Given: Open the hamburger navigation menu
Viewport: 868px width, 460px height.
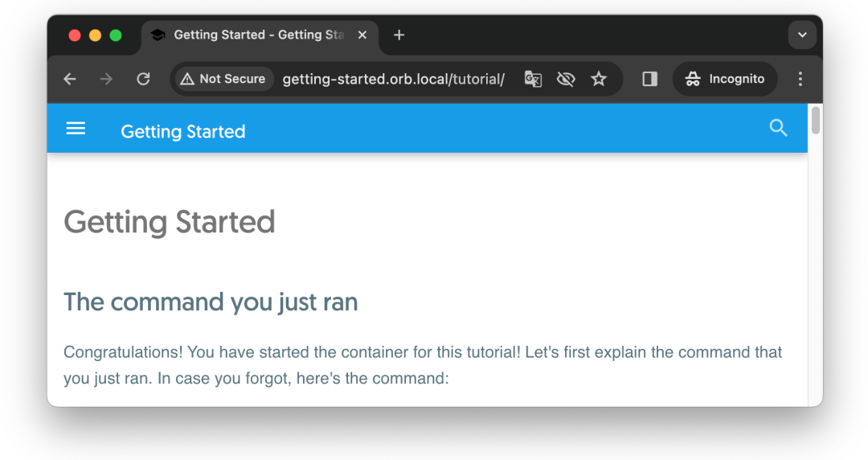Looking at the screenshot, I should tap(76, 129).
